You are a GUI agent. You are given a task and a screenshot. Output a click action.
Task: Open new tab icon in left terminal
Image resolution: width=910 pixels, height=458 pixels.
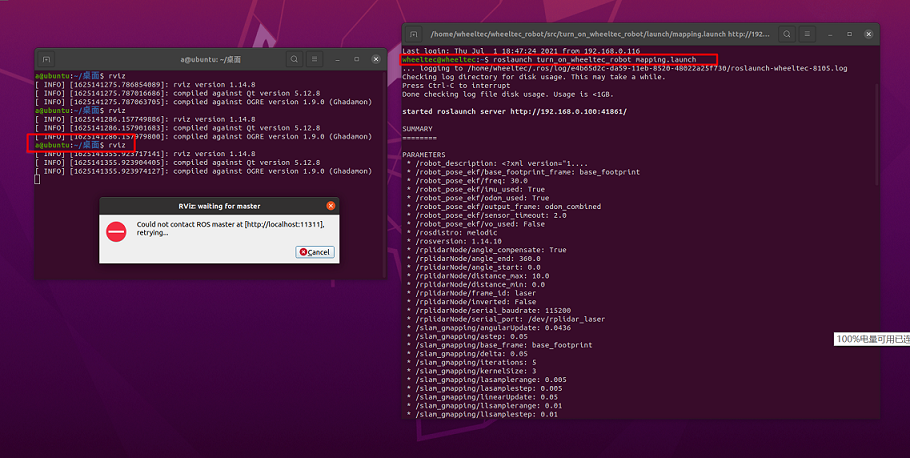(46, 59)
